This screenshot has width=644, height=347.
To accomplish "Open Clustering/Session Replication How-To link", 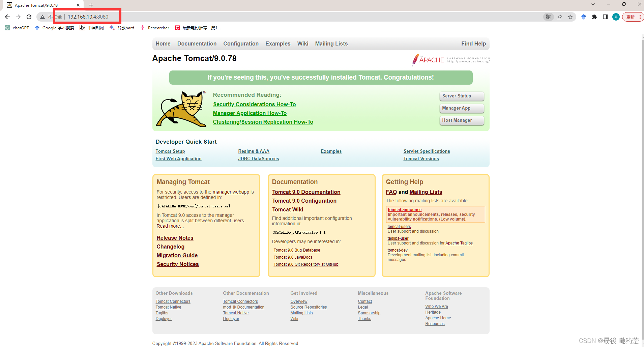I will click(263, 122).
